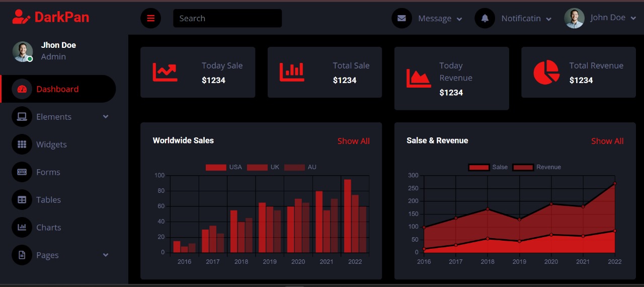
Task: Click the DarkPan logo in header
Action: pos(51,17)
